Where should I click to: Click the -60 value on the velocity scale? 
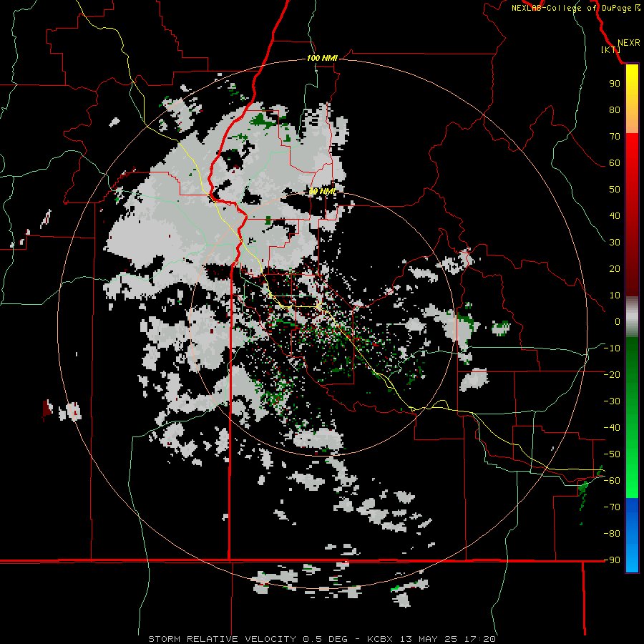[612, 481]
